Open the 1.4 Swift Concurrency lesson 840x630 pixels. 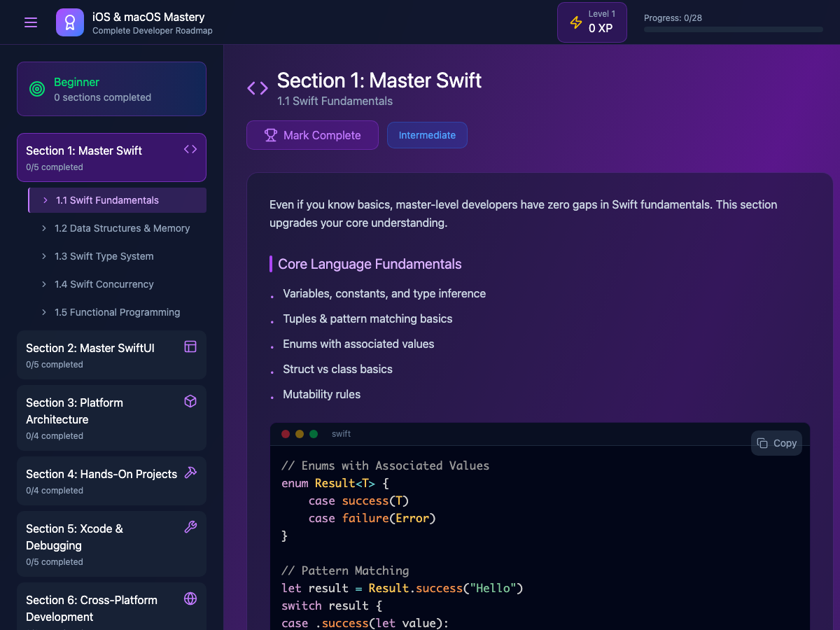click(117, 284)
